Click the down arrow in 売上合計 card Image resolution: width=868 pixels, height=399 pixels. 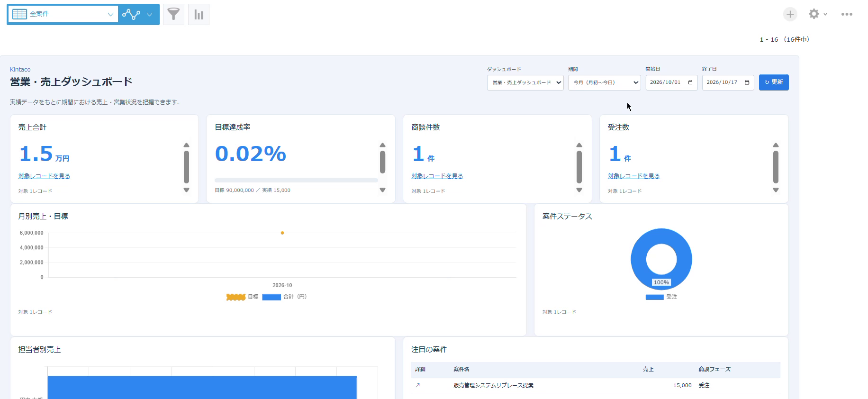point(186,190)
